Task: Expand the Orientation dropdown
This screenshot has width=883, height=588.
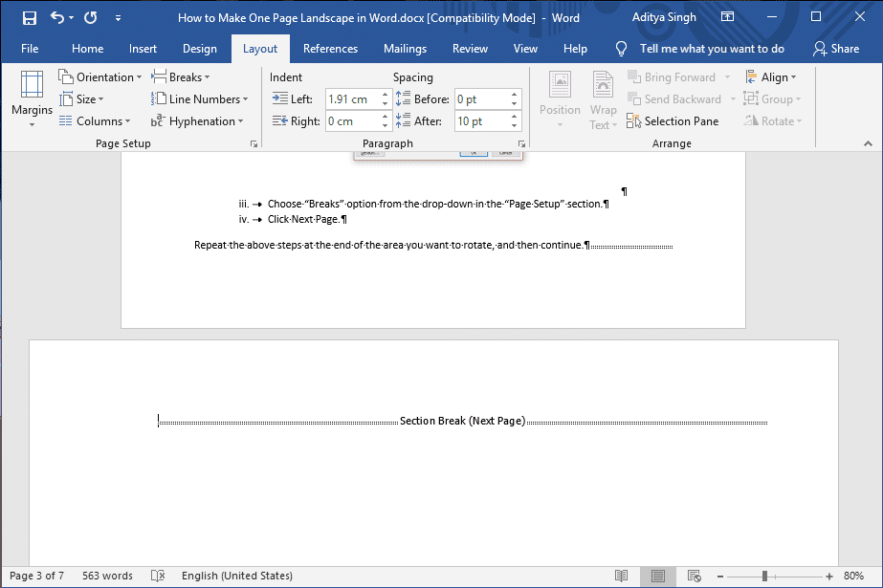Action: tap(100, 77)
